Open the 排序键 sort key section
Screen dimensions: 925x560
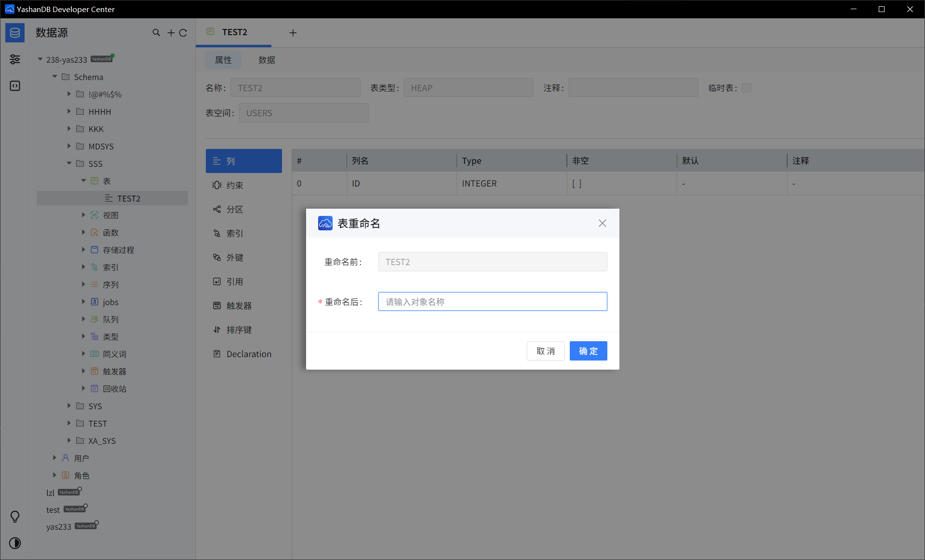[244, 330]
